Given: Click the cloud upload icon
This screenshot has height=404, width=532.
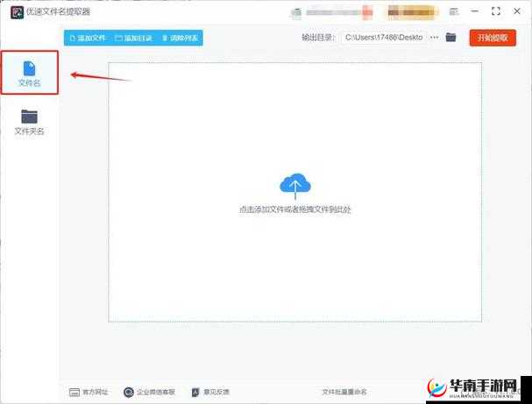Looking at the screenshot, I should pos(294,185).
